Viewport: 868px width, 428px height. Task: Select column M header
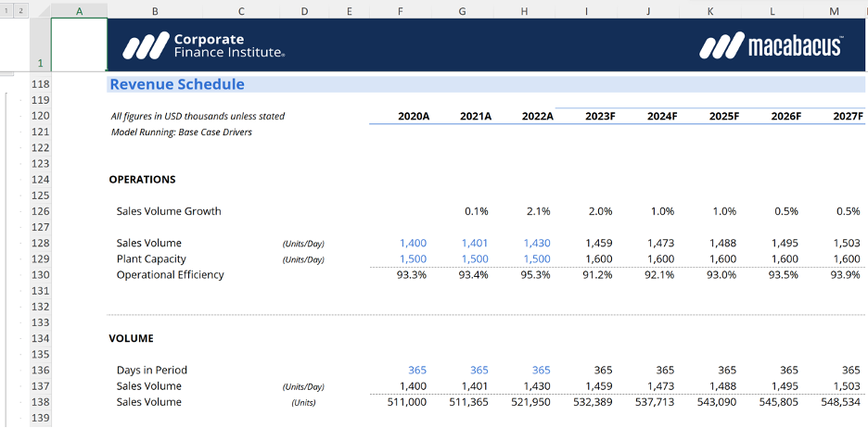pyautogui.click(x=833, y=10)
